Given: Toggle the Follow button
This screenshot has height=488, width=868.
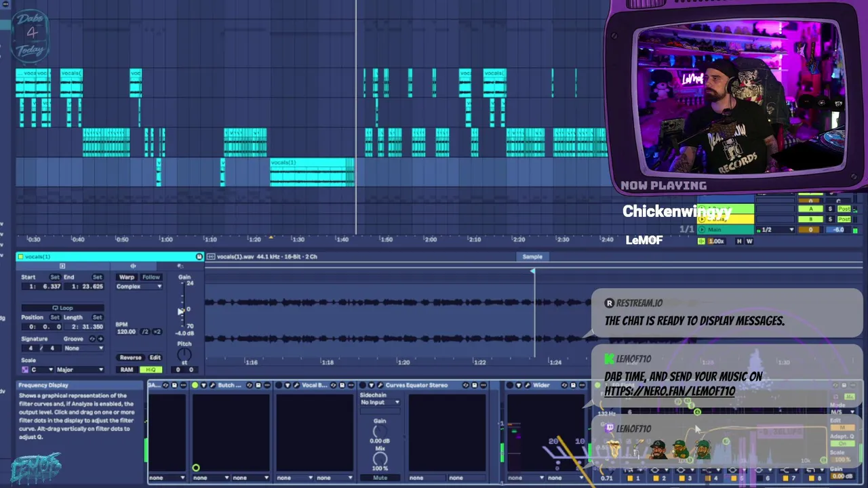Looking at the screenshot, I should (151, 277).
